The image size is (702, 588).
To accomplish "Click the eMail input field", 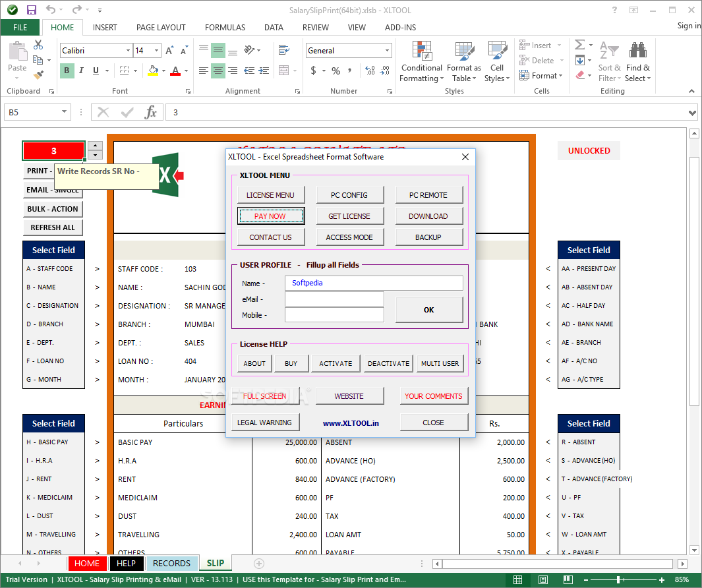I will (x=334, y=299).
